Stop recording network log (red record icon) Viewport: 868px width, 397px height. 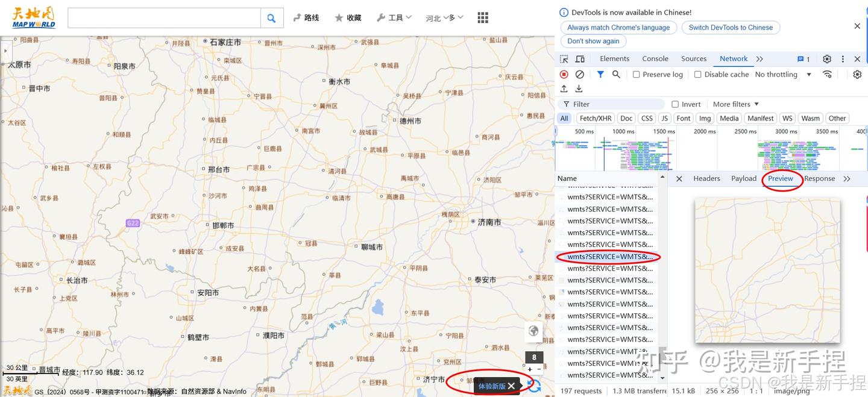564,73
